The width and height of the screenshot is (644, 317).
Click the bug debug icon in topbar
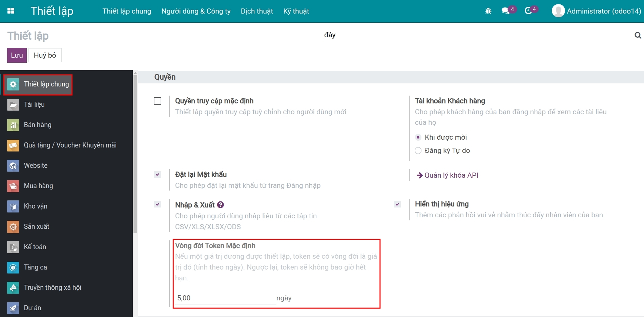(x=488, y=11)
